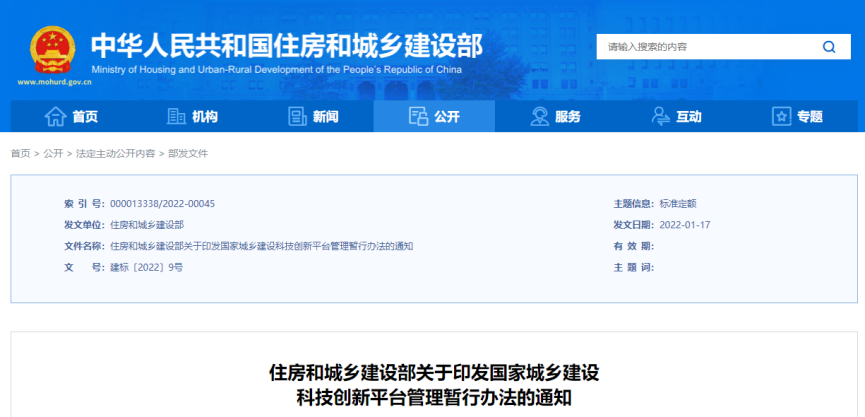The width and height of the screenshot is (865, 417).
Task: Click the national emblem logo
Action: [52, 50]
